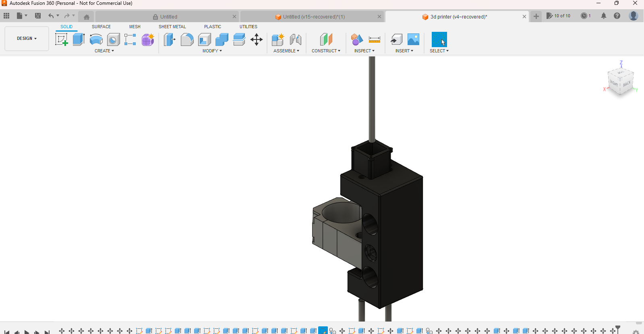The height and width of the screenshot is (334, 644).
Task: Expand the MODIFY menu
Action: (212, 51)
